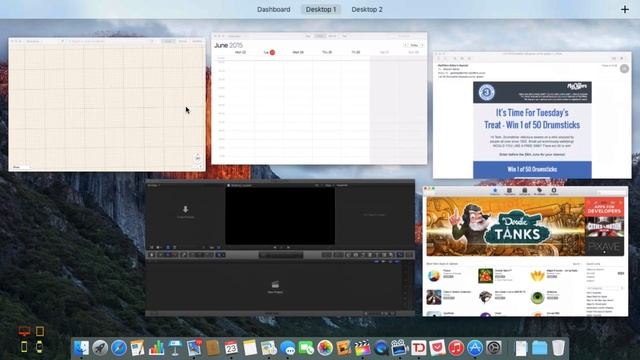Open the Dock icon with the red badge
The width and height of the screenshot is (640, 360).
pyautogui.click(x=194, y=348)
